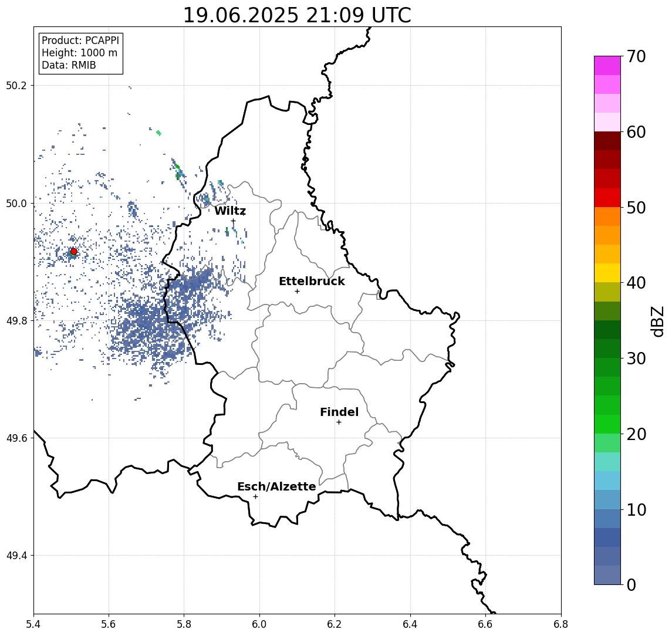672x636 pixels.
Task: Click the Esch/Alzette station cross marker
Action: 256,497
